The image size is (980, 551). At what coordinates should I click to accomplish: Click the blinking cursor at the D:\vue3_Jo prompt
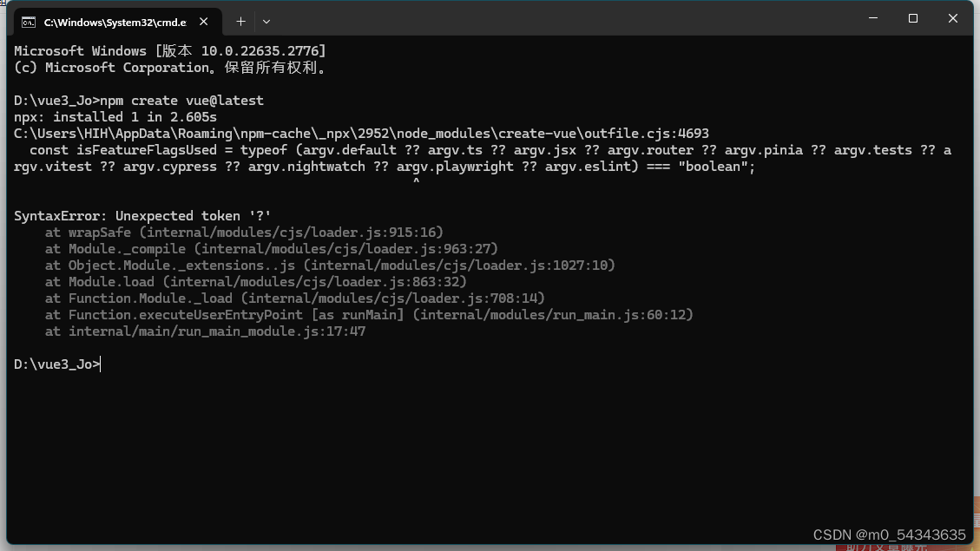100,364
